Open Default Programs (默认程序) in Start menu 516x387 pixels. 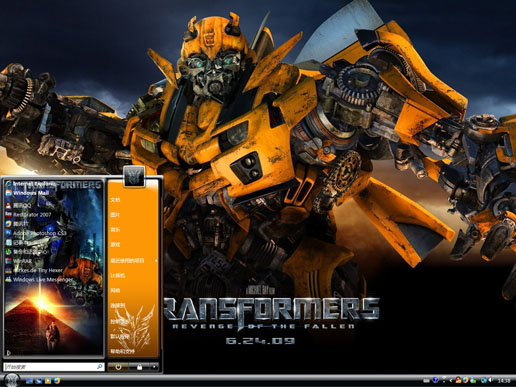tap(120, 336)
